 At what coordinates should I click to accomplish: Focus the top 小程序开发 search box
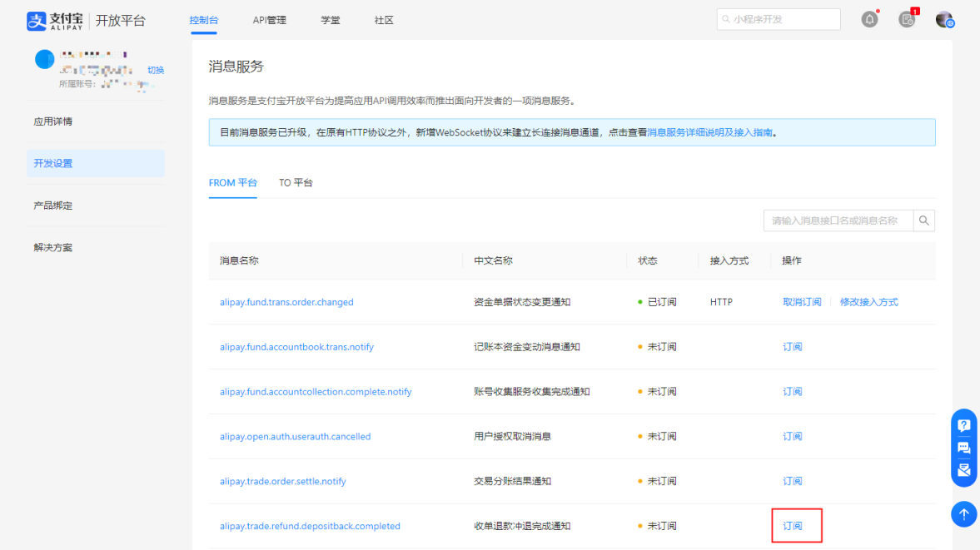[779, 19]
